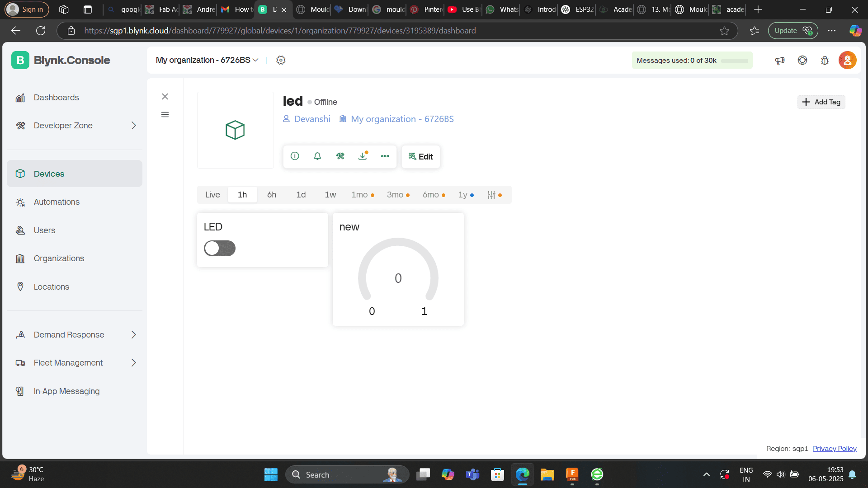
Task: Open Users in the sidebar
Action: [75, 230]
